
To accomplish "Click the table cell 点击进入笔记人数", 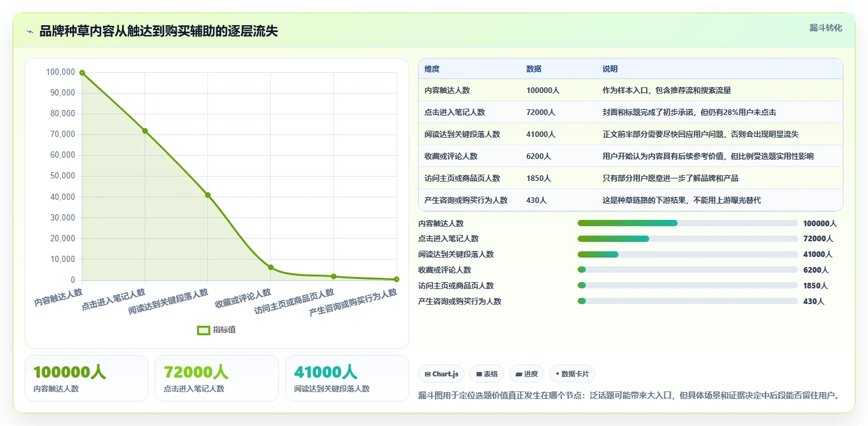I will 455,112.
